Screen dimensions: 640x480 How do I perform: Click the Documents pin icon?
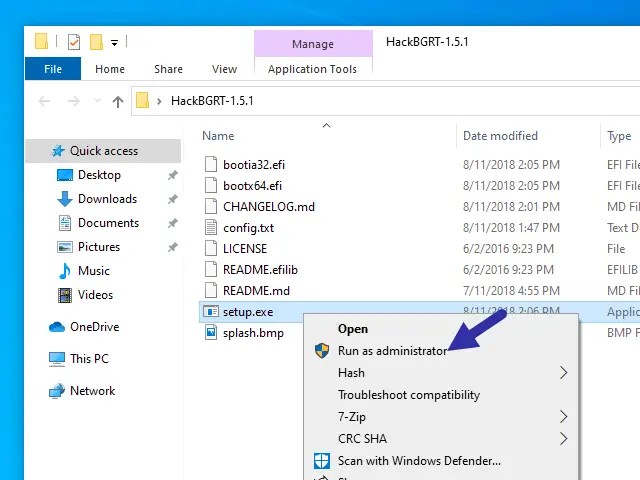[x=173, y=223]
